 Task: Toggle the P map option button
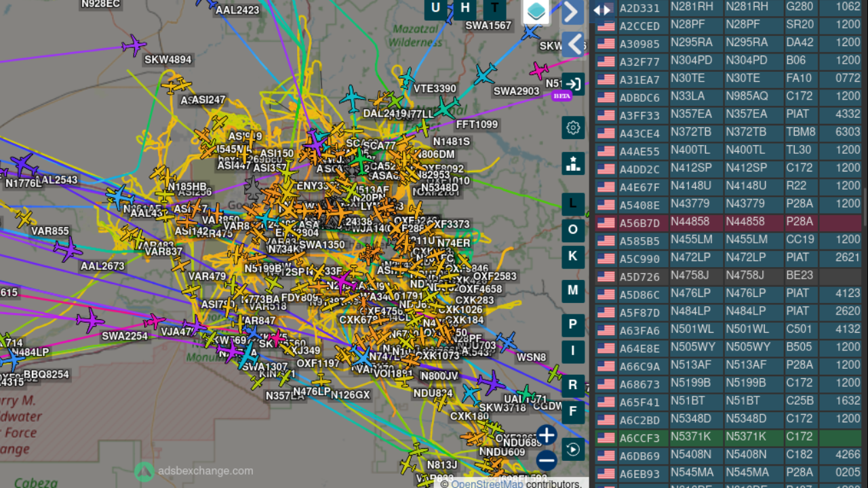tap(573, 324)
